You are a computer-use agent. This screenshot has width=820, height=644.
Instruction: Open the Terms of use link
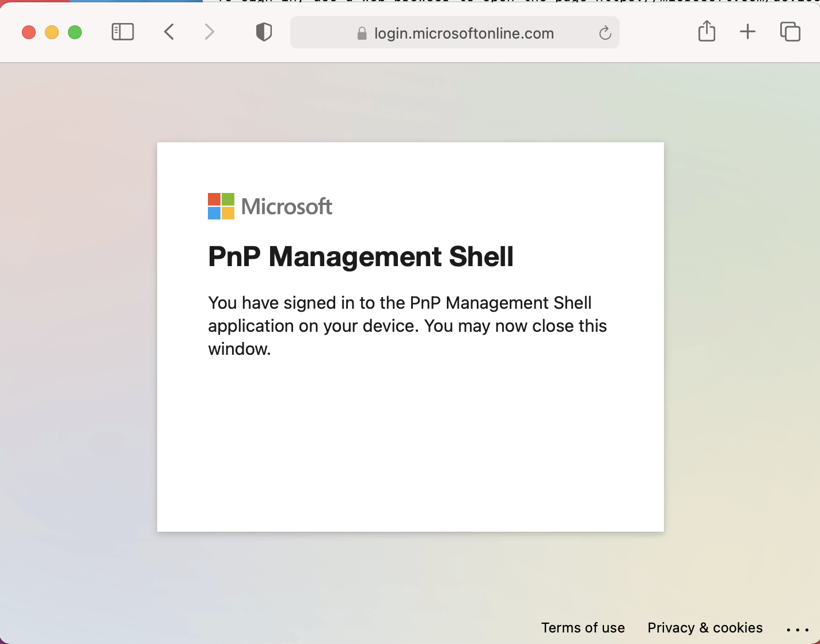coord(583,628)
